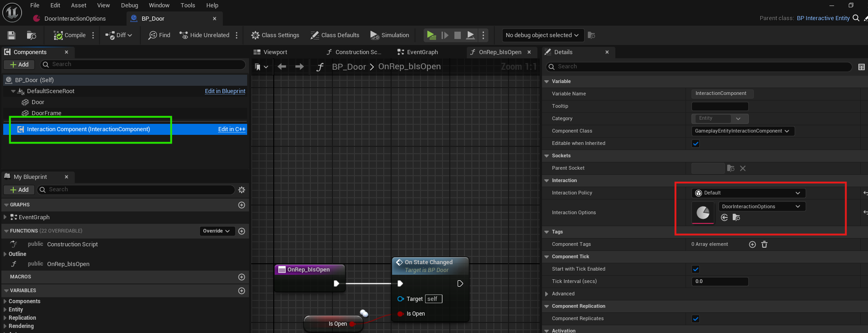Open the graph bookmarks dropdown
868x333 pixels.
click(261, 67)
